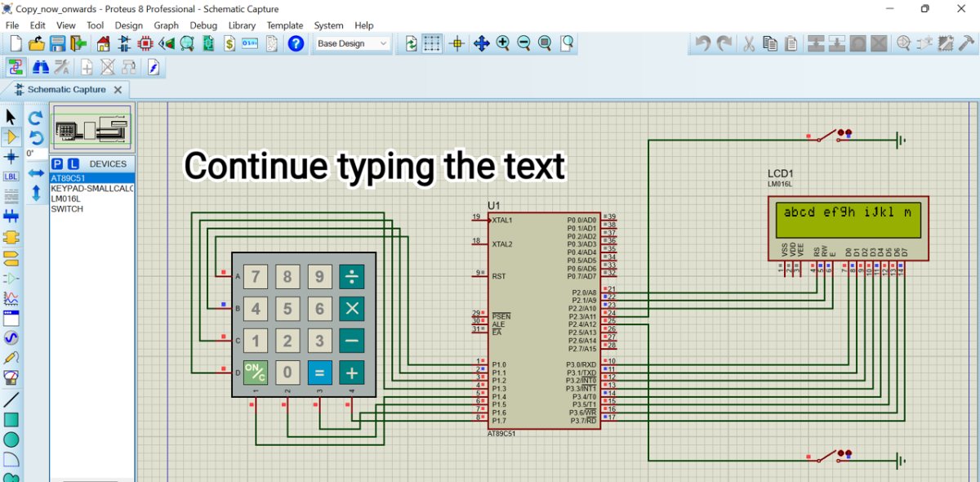Open the Packaging Tool icon

pos(946,43)
